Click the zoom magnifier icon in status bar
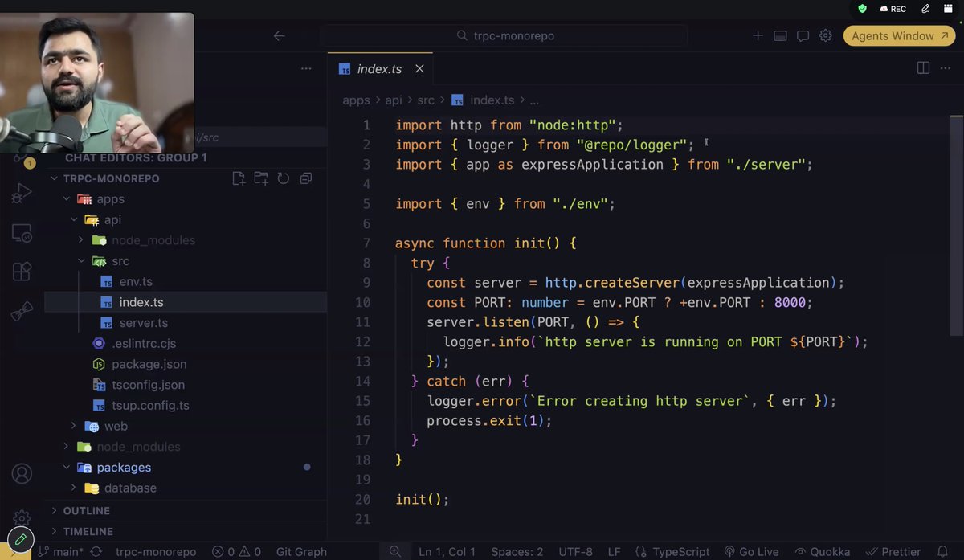The height and width of the screenshot is (560, 964). click(394, 552)
